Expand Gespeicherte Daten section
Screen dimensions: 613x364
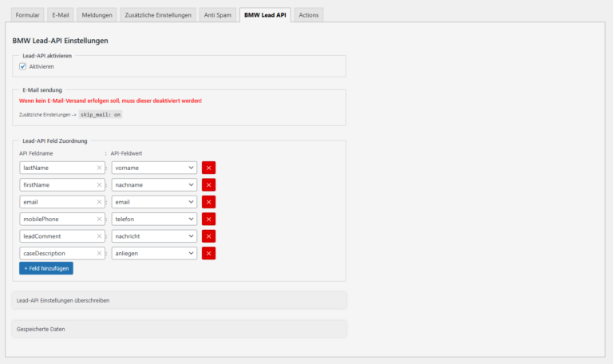[179, 329]
